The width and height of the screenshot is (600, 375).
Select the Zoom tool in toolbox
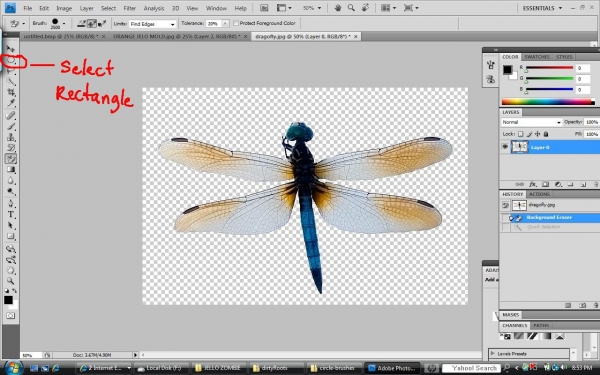(x=11, y=281)
